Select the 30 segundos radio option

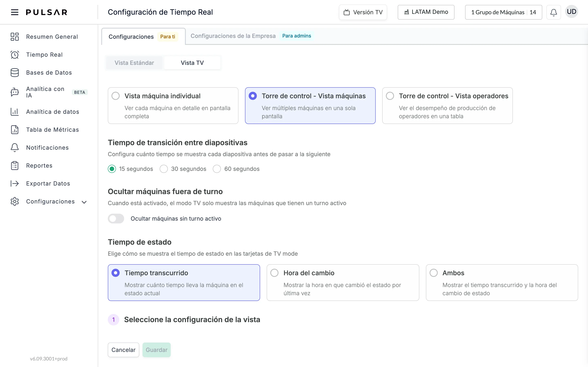(164, 169)
